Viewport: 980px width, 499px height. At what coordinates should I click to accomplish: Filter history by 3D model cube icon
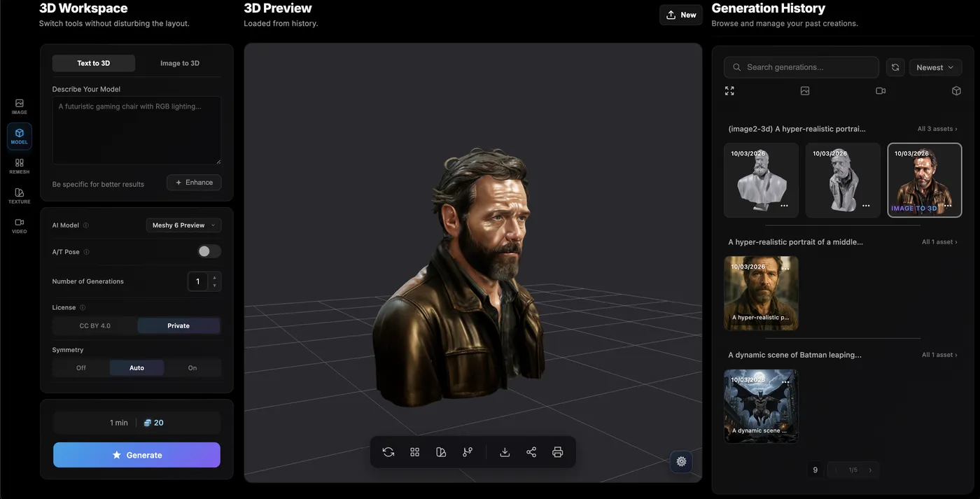956,91
